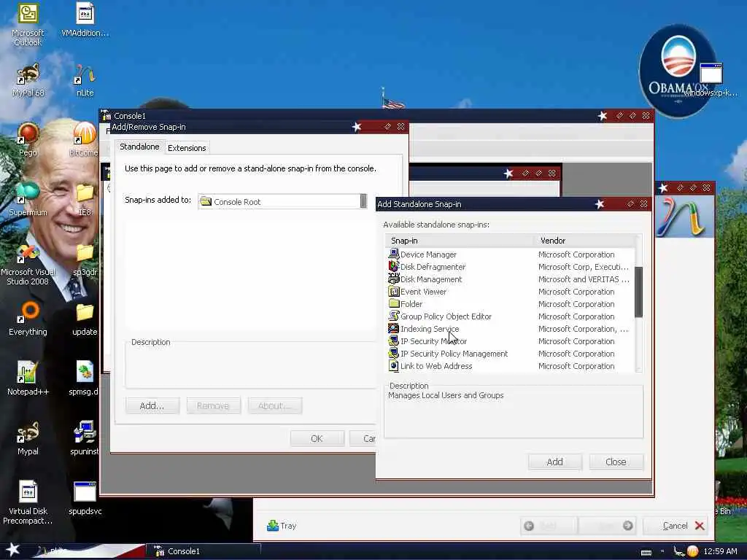Click the clock showing 12:59 AM
747x560 pixels.
[x=720, y=551]
